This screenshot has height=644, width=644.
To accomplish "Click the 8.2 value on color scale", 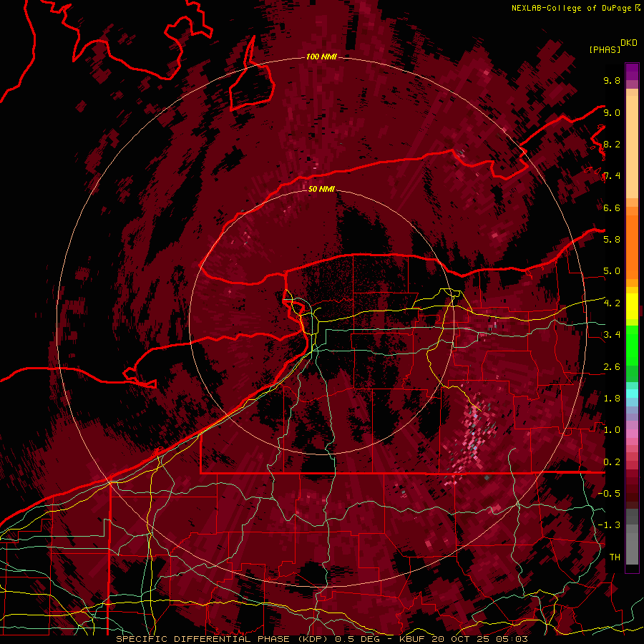I will [612, 144].
